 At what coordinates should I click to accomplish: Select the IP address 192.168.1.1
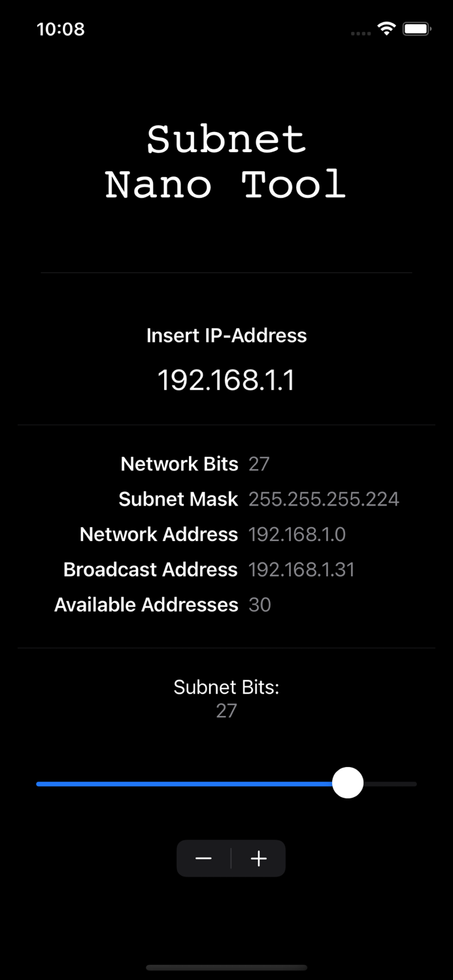(227, 379)
